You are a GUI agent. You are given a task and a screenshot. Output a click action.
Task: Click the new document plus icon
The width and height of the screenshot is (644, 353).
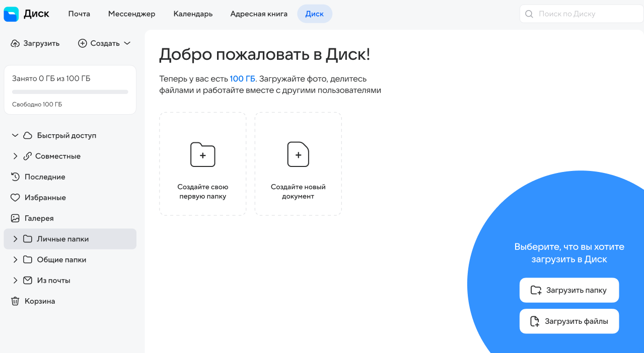(x=298, y=155)
